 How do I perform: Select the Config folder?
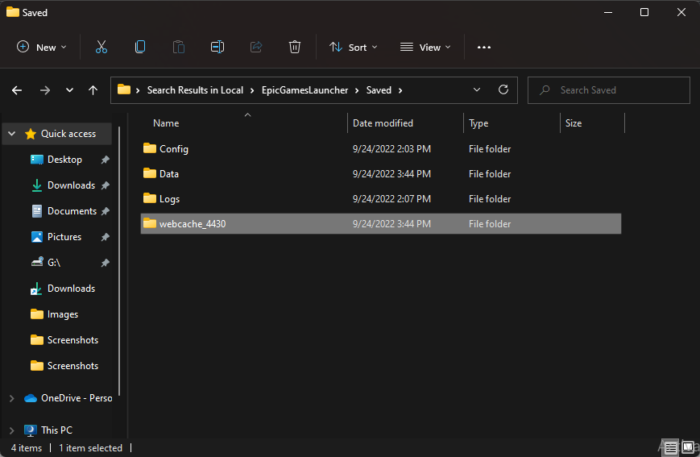click(x=173, y=149)
